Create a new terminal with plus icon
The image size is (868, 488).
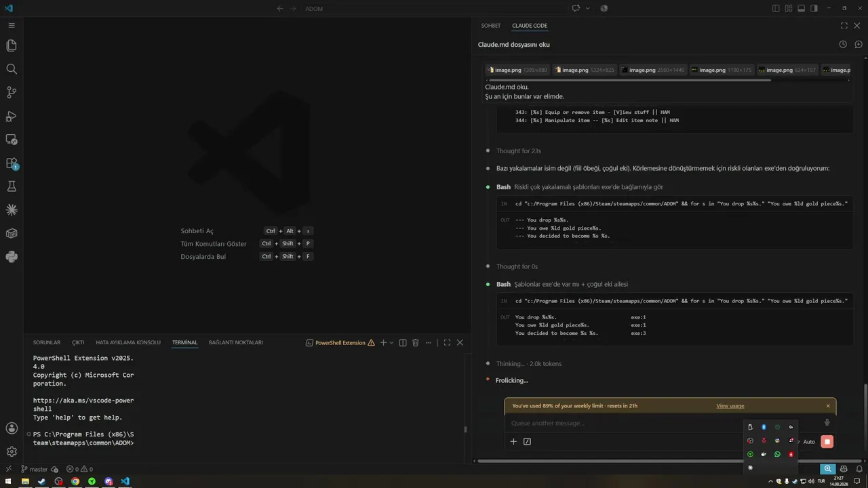[383, 343]
